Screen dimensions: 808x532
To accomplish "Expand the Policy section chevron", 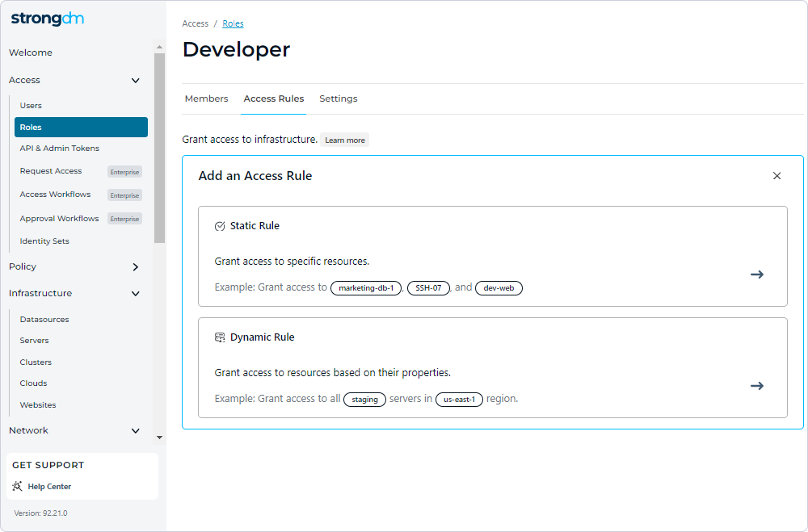I will coord(135,266).
